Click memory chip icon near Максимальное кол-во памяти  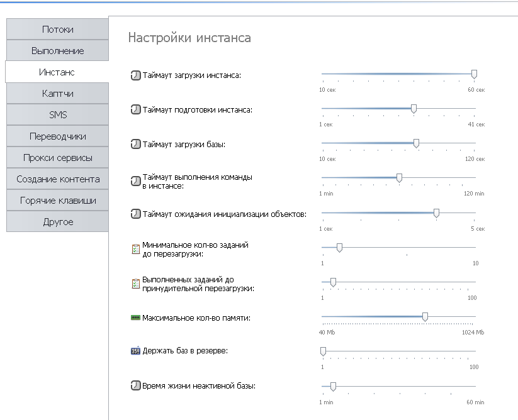click(x=135, y=318)
